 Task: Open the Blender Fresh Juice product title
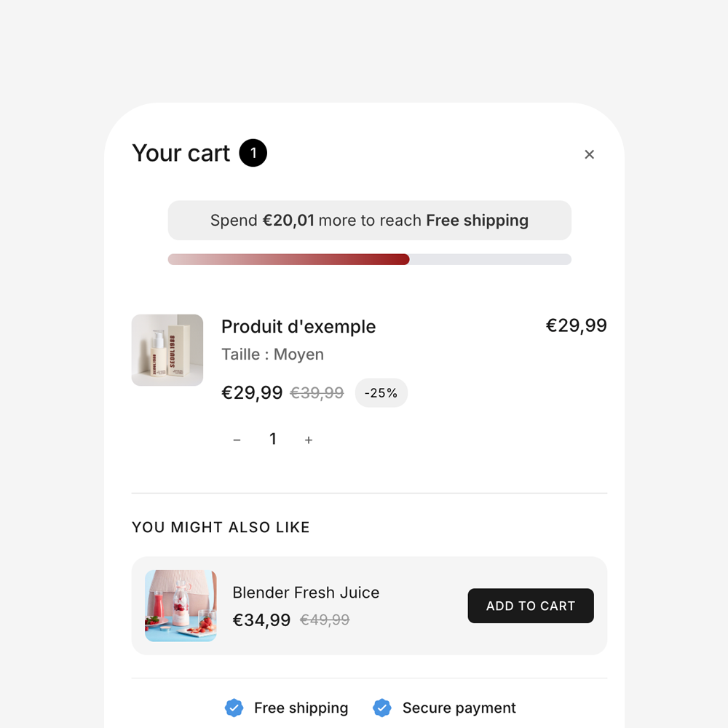pyautogui.click(x=306, y=593)
